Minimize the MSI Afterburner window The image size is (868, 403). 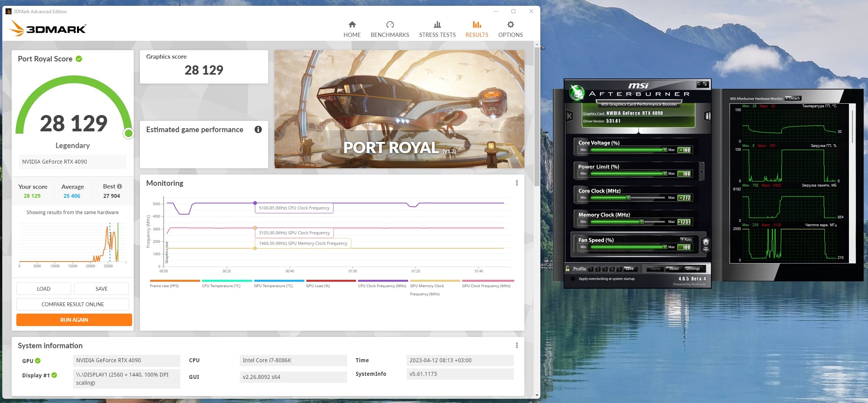pyautogui.click(x=699, y=84)
